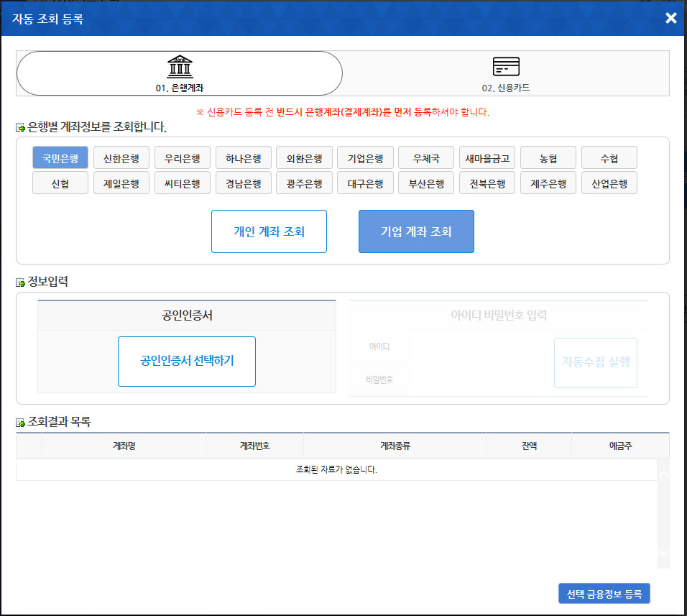Select 우체국 option
Viewport: 687px width, 616px height.
point(426,157)
